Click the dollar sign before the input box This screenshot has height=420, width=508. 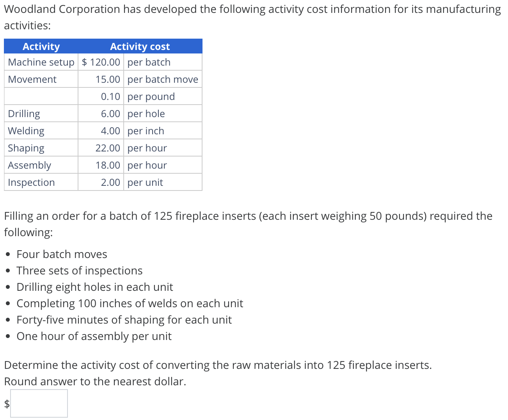[x=6, y=404]
